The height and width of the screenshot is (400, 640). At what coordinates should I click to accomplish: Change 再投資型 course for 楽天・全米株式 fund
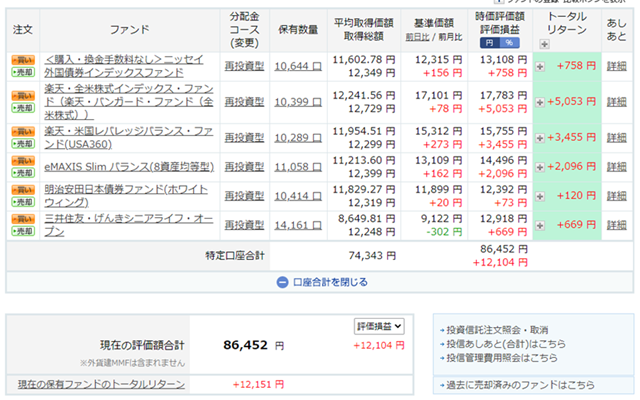[243, 101]
